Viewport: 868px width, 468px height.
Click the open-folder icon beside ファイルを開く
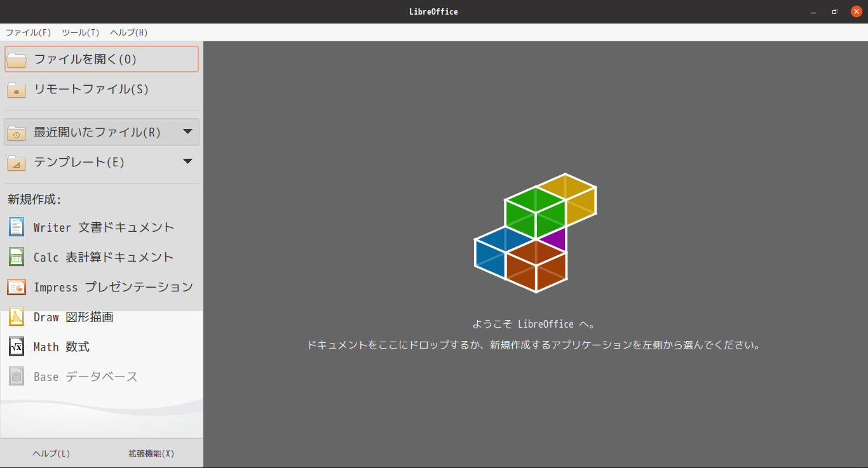[17, 60]
